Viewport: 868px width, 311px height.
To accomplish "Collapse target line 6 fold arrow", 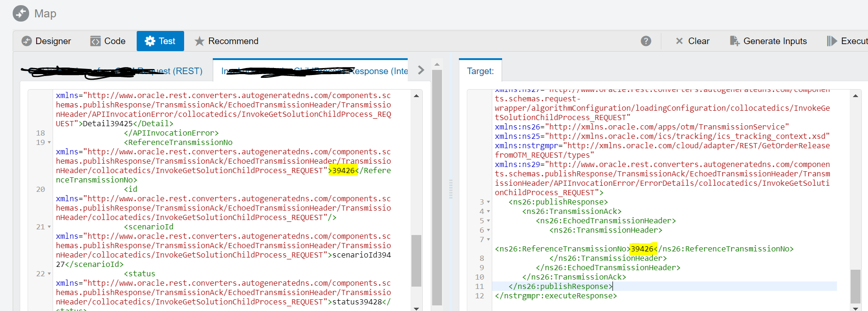I will pos(488,230).
